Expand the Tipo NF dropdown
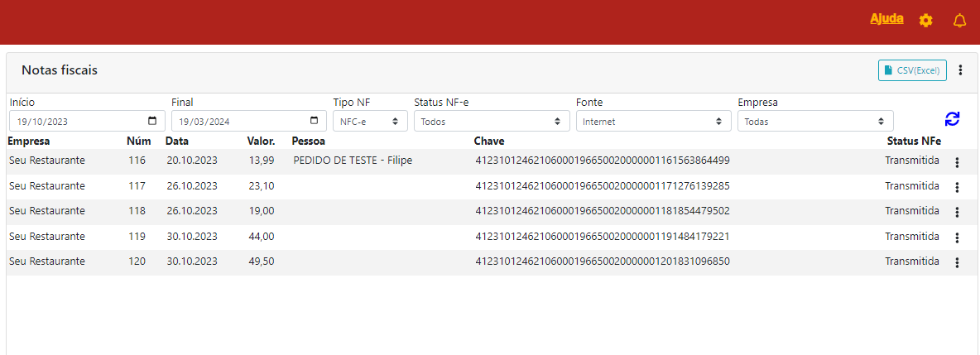 (370, 122)
